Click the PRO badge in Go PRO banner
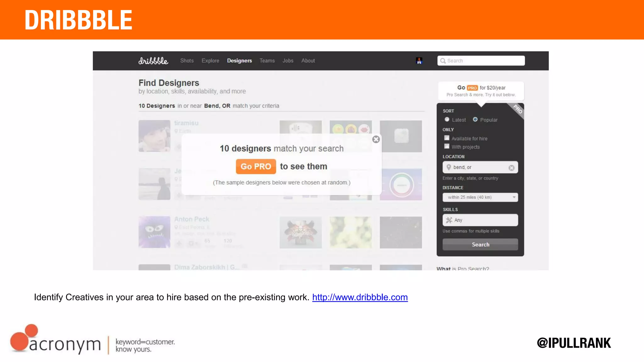This screenshot has height=362, width=644. pyautogui.click(x=472, y=88)
